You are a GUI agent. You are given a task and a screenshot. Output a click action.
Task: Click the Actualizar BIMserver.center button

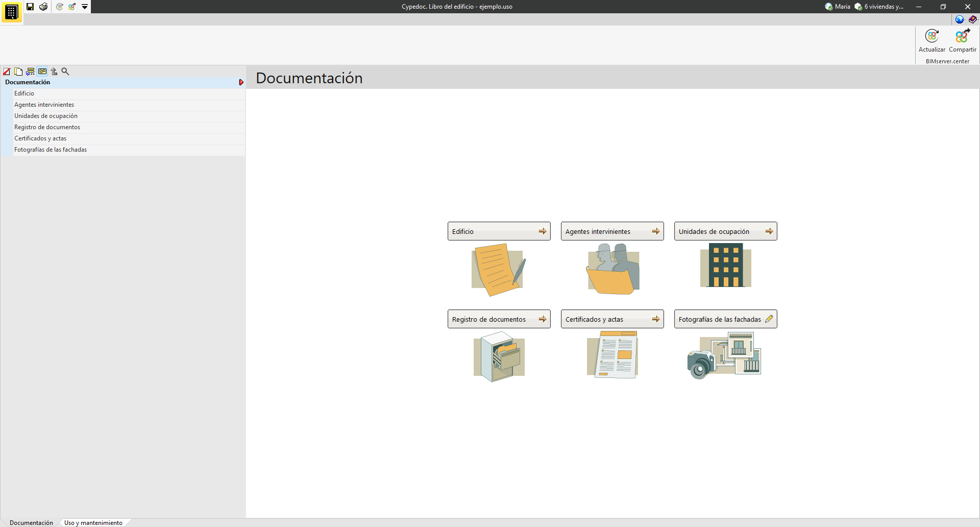point(932,41)
